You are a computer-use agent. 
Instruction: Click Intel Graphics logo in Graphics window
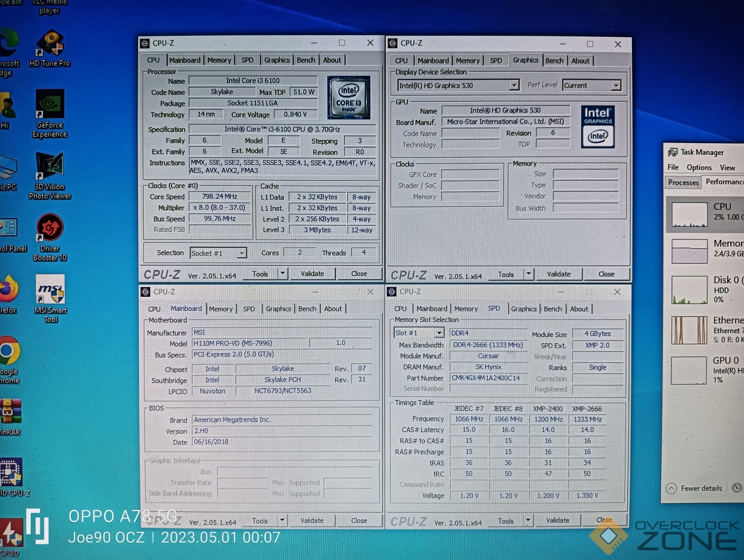[597, 127]
